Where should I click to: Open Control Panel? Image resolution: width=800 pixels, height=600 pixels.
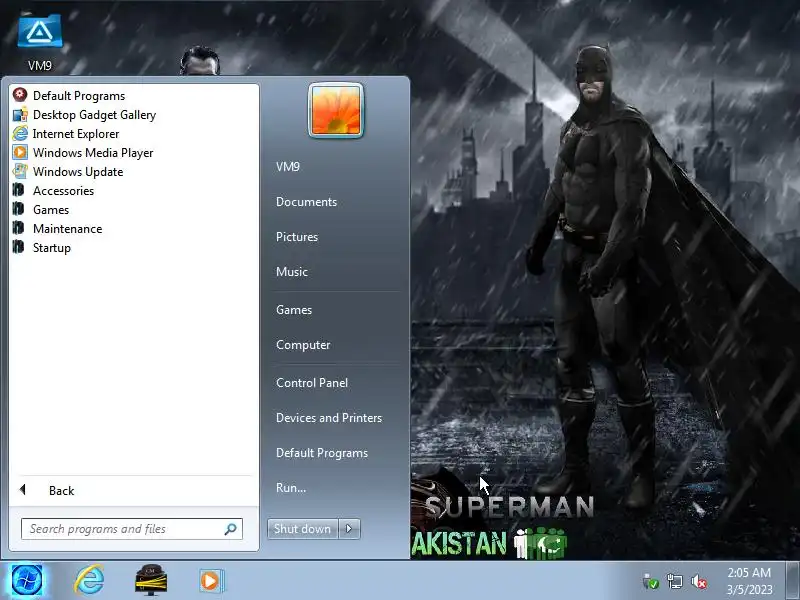(312, 383)
